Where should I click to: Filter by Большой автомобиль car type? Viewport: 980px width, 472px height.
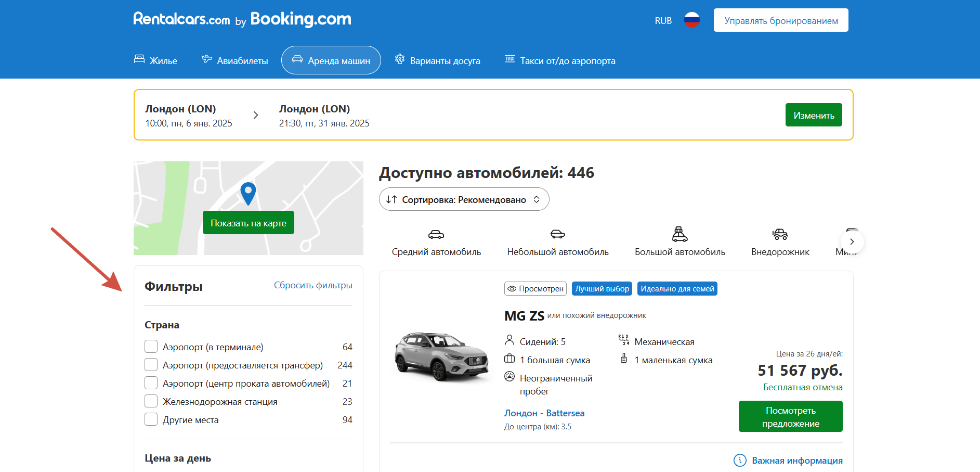(680, 243)
